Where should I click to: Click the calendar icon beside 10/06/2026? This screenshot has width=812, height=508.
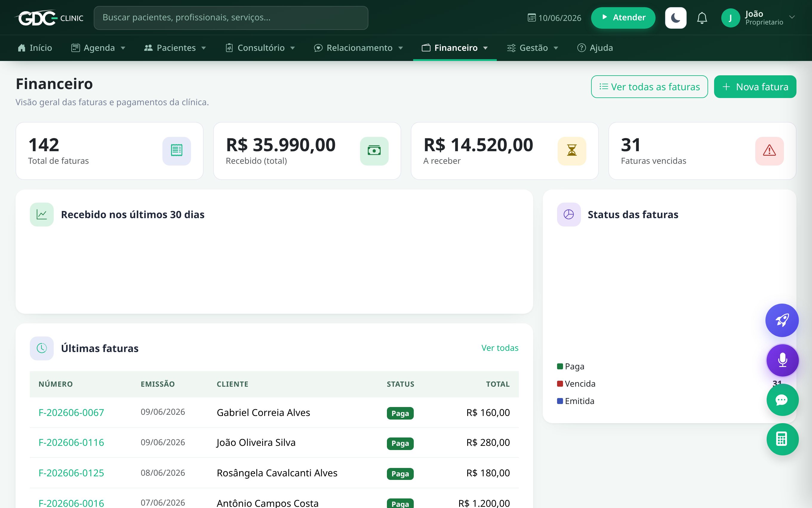(x=531, y=17)
